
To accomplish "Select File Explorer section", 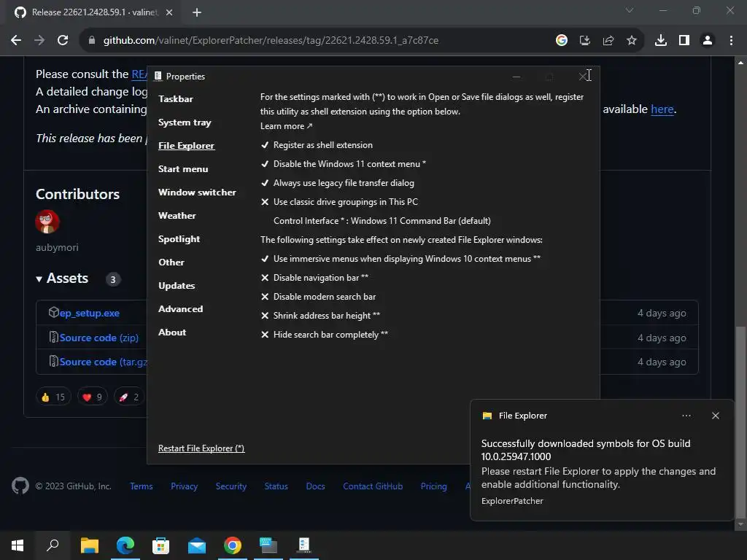I will tap(186, 146).
